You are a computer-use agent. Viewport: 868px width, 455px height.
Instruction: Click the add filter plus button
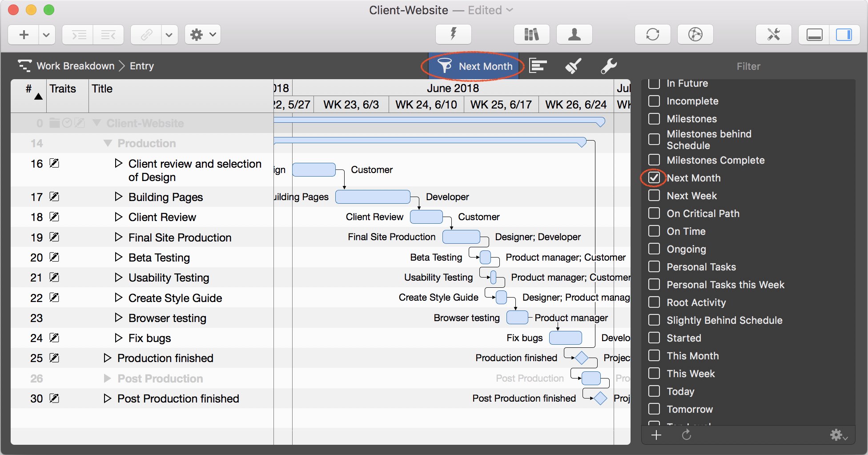tap(656, 435)
